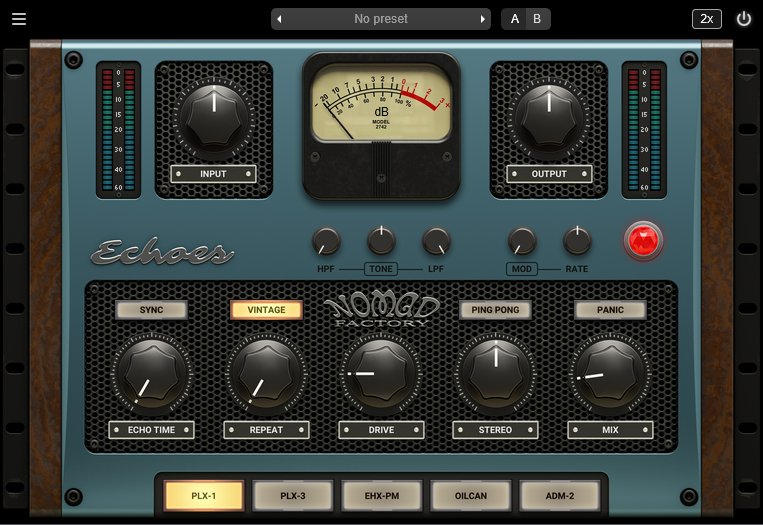Click the RATE label text
The height and width of the screenshot is (525, 763).
point(577,269)
